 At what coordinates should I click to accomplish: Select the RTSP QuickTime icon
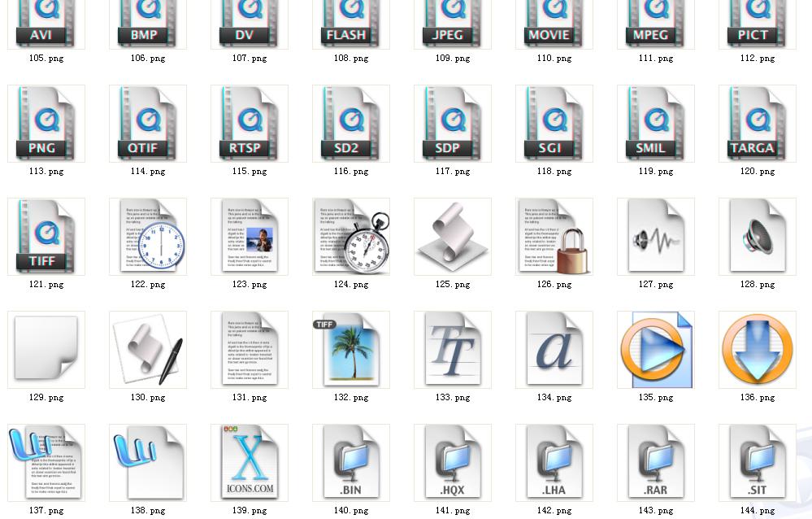pos(249,124)
